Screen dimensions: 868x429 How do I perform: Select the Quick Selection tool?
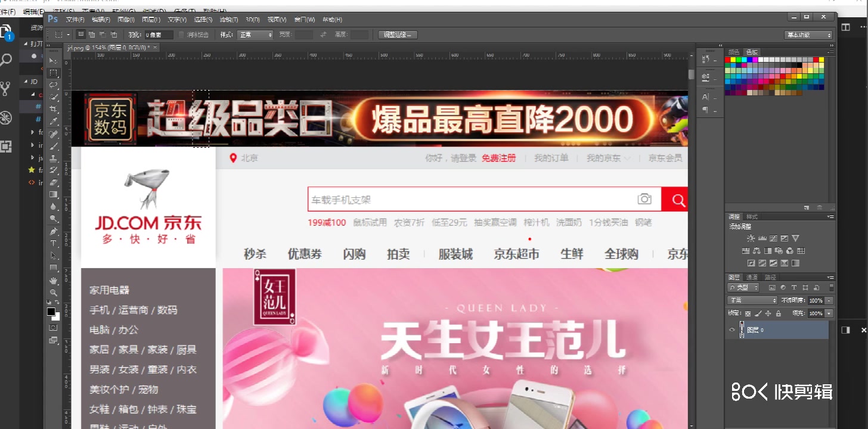coord(54,98)
